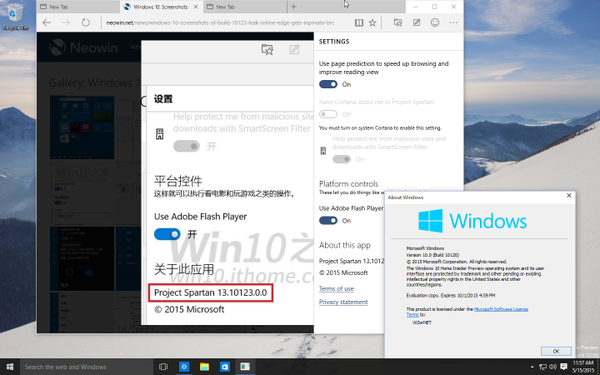Open the favorites hub icon in the browser toolbar
The image size is (600, 375).
pos(398,23)
